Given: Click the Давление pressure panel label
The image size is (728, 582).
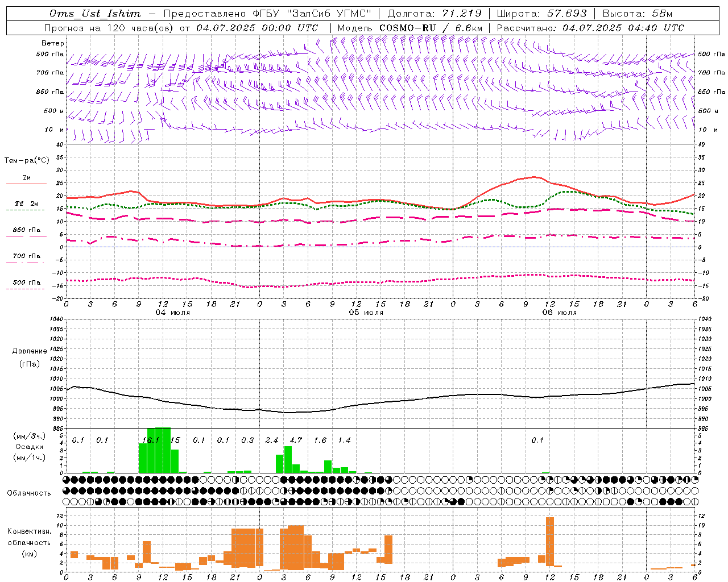Looking at the screenshot, I should pos(30,351).
